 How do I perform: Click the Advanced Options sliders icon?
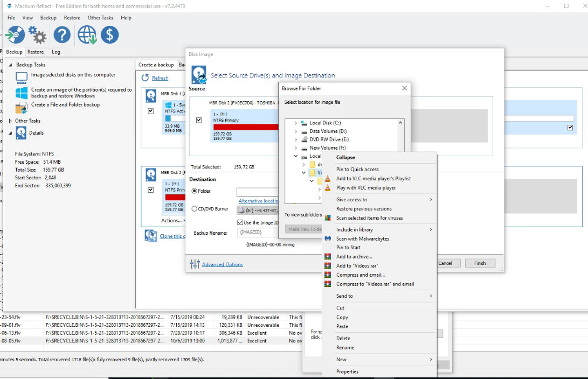point(195,264)
